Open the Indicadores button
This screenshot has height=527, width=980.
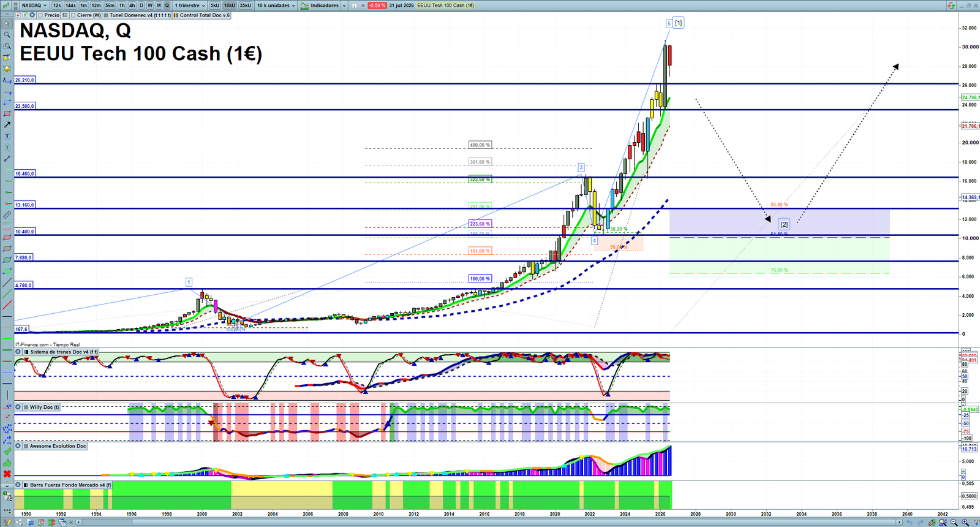[320, 6]
